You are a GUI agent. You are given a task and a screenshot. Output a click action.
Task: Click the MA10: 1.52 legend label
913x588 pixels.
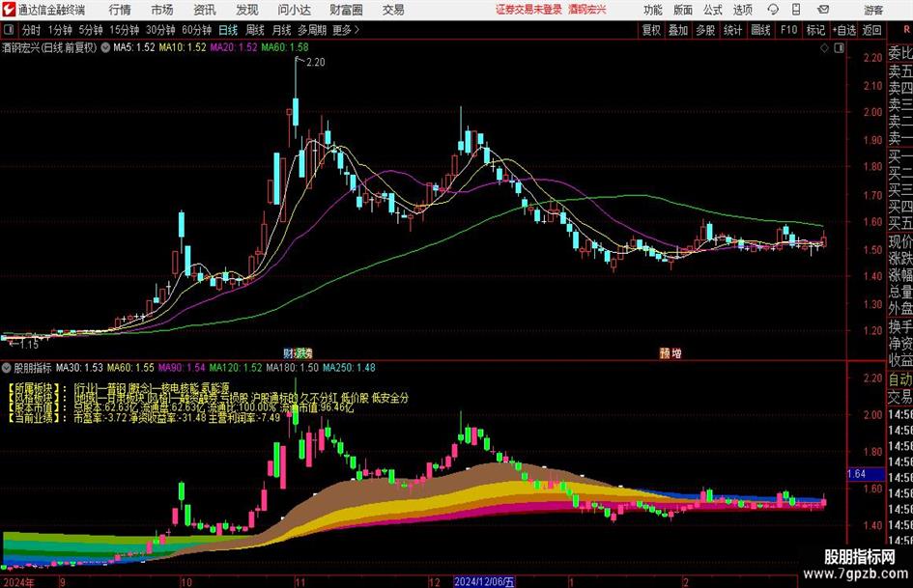coord(183,47)
